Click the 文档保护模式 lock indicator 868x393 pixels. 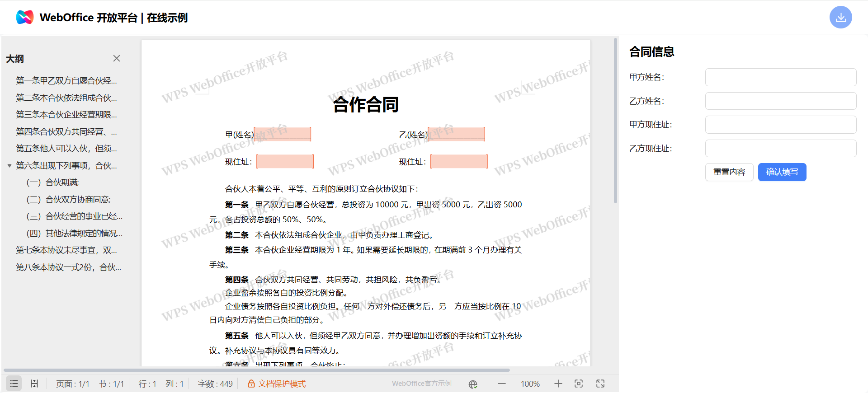coord(277,384)
